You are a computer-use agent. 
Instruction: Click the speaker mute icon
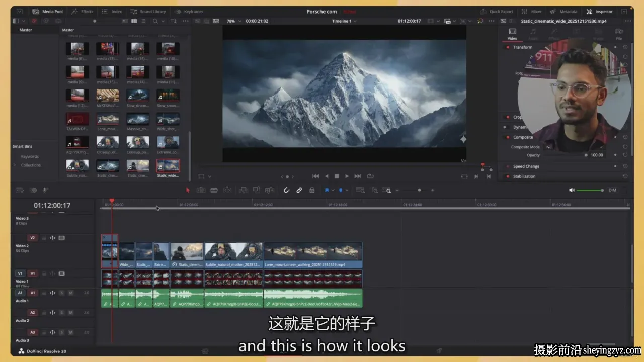tap(572, 190)
